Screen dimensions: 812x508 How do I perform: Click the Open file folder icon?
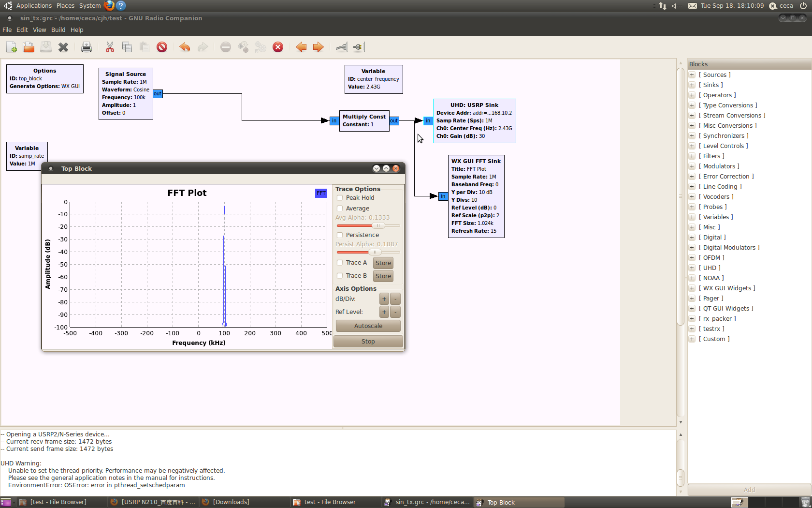(x=29, y=47)
